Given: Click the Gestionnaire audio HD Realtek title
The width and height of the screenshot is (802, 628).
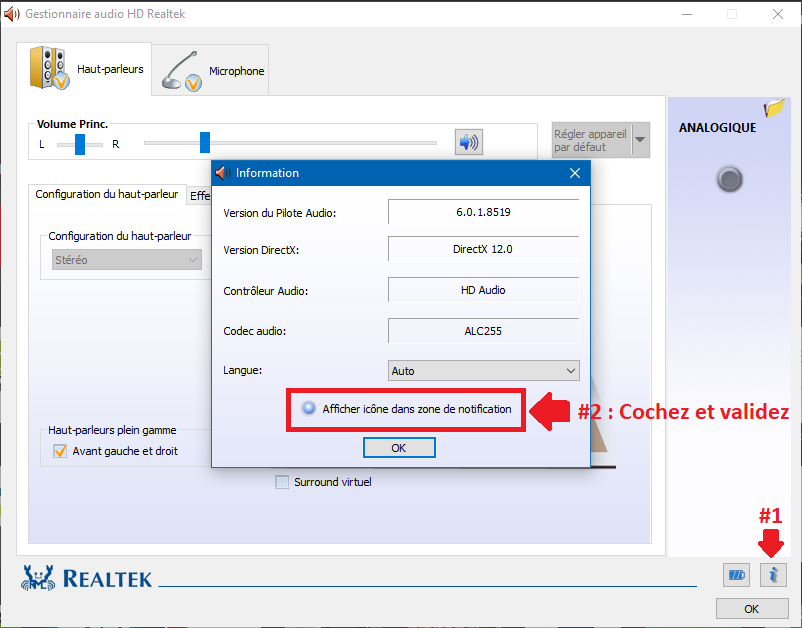Looking at the screenshot, I should point(105,14).
